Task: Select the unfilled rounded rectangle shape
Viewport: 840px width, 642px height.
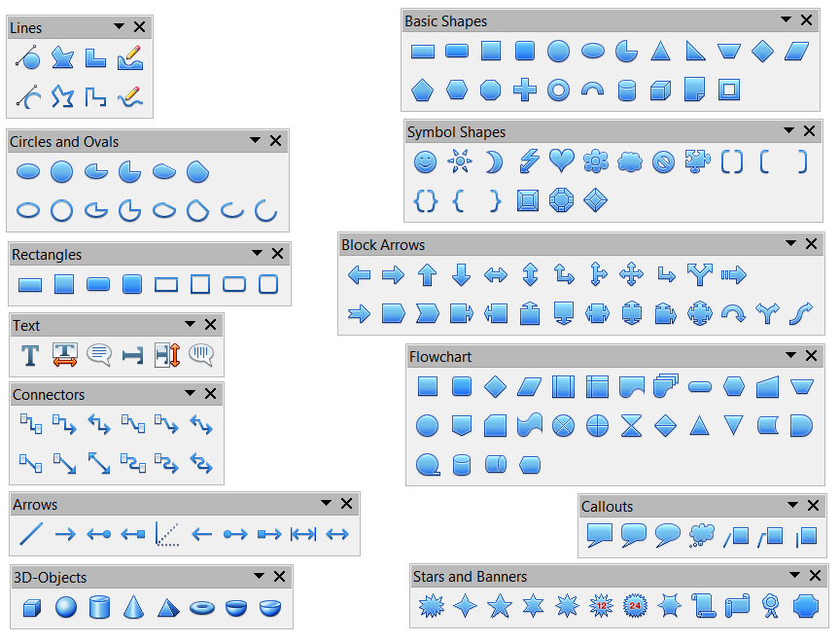Action: pyautogui.click(x=234, y=285)
